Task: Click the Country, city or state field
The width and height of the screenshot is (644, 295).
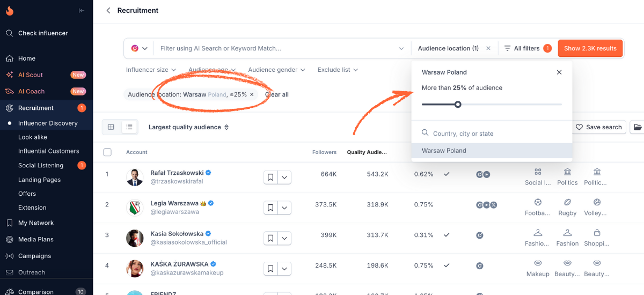Action: [491, 134]
